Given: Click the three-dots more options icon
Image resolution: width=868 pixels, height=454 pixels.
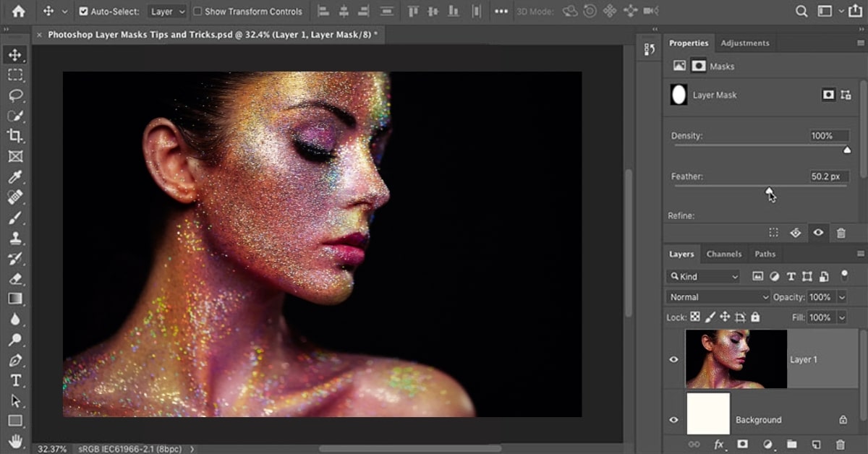Looking at the screenshot, I should pos(501,12).
